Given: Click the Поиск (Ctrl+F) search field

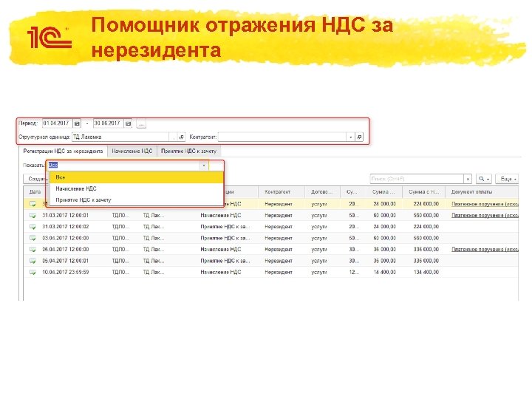Looking at the screenshot, I should pyautogui.click(x=417, y=179).
